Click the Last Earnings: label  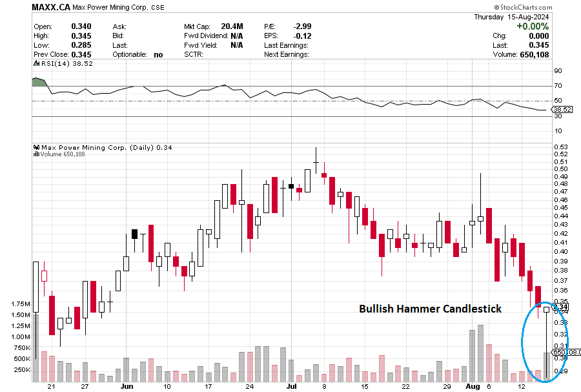(x=286, y=45)
